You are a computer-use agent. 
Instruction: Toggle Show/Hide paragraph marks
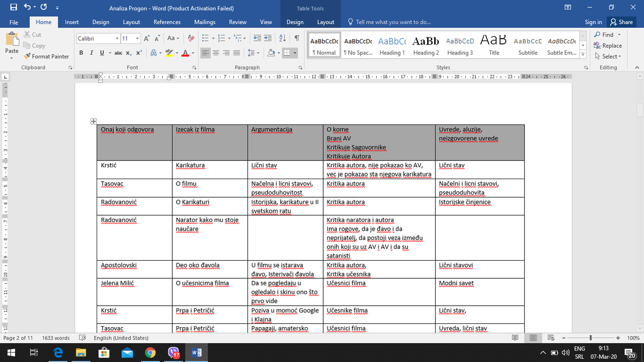[x=297, y=39]
